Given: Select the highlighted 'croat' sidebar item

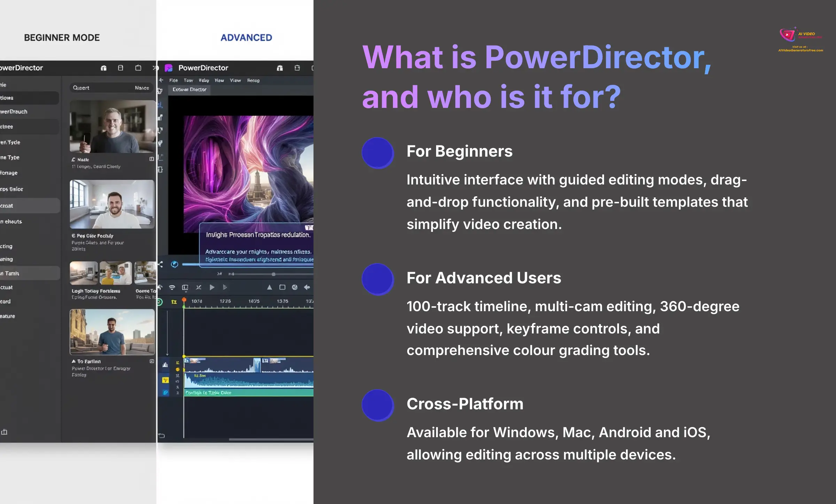Looking at the screenshot, I should 30,206.
